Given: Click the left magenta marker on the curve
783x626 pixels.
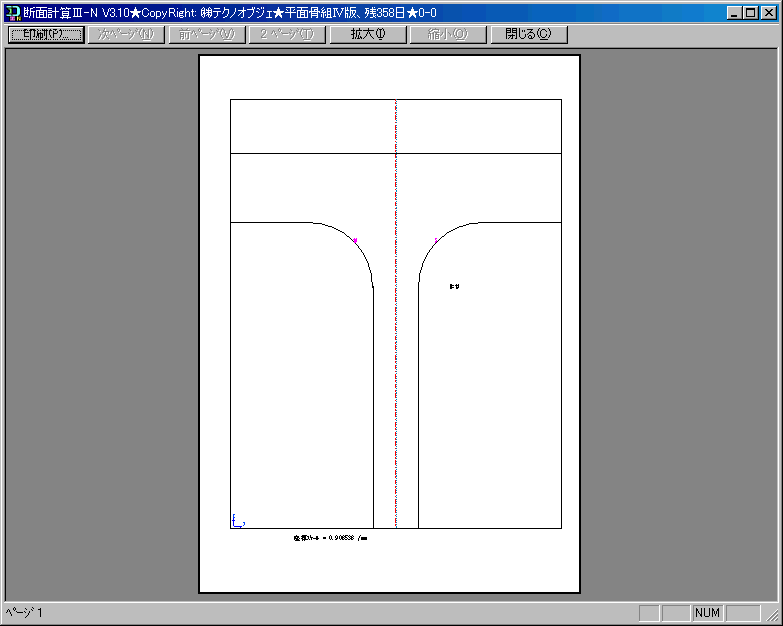Looking at the screenshot, I should [355, 240].
